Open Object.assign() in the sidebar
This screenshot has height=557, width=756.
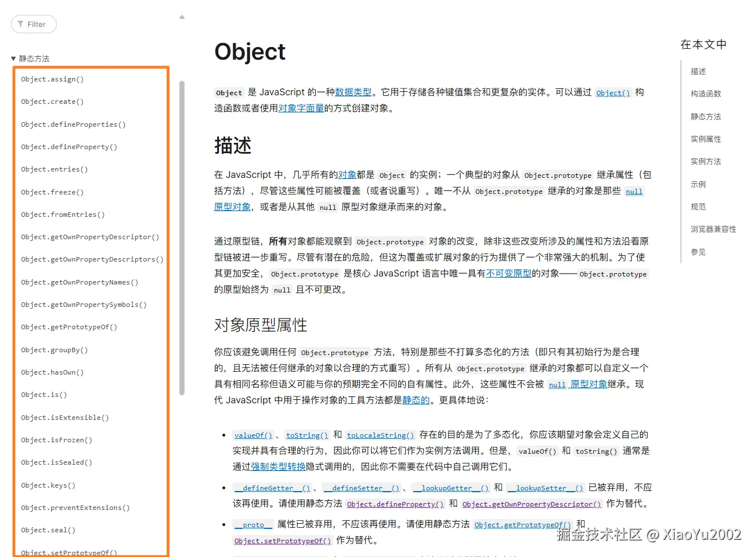pyautogui.click(x=52, y=79)
